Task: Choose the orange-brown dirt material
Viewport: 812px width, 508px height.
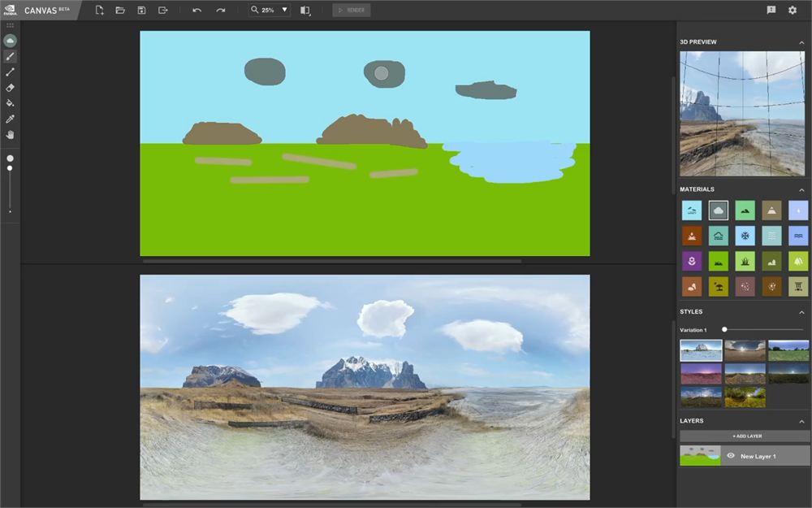Action: (692, 236)
